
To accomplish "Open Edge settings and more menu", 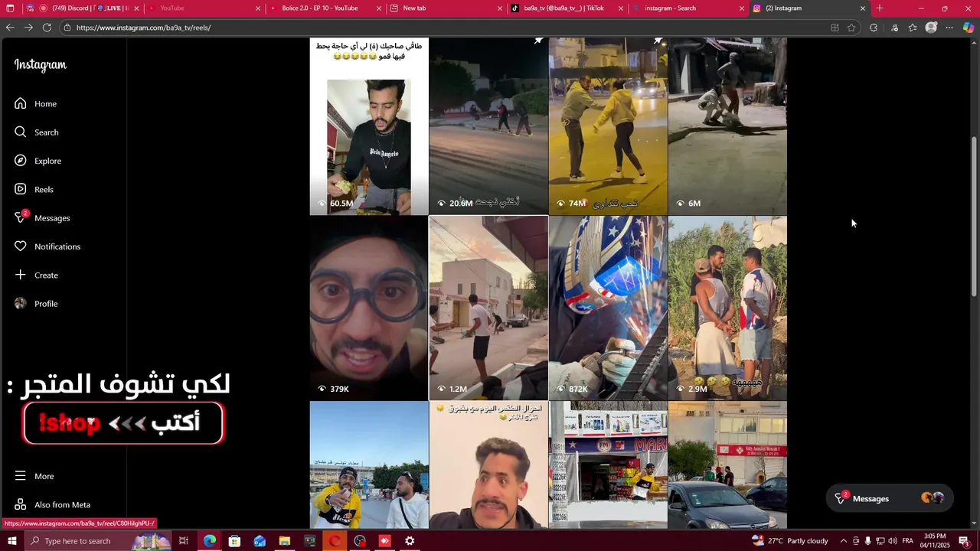I will (x=950, y=28).
